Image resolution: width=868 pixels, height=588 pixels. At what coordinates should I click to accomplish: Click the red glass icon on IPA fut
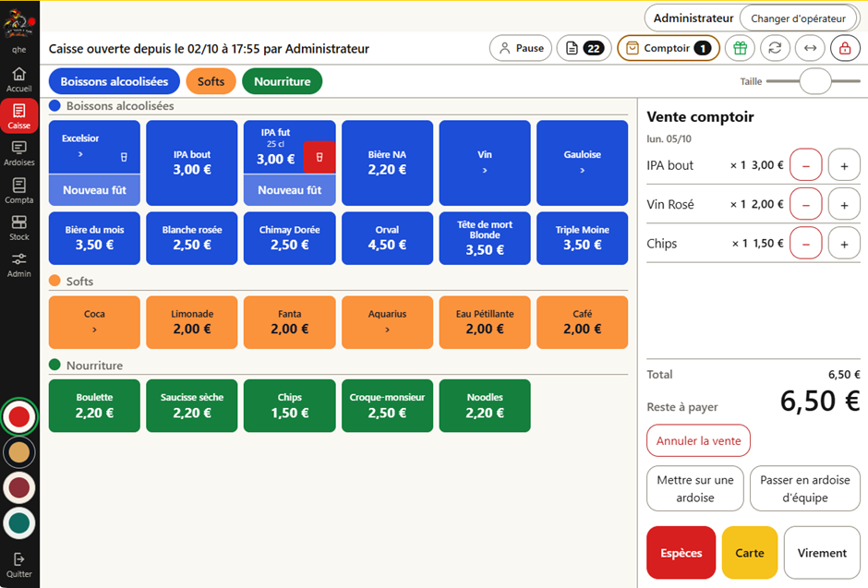point(319,157)
